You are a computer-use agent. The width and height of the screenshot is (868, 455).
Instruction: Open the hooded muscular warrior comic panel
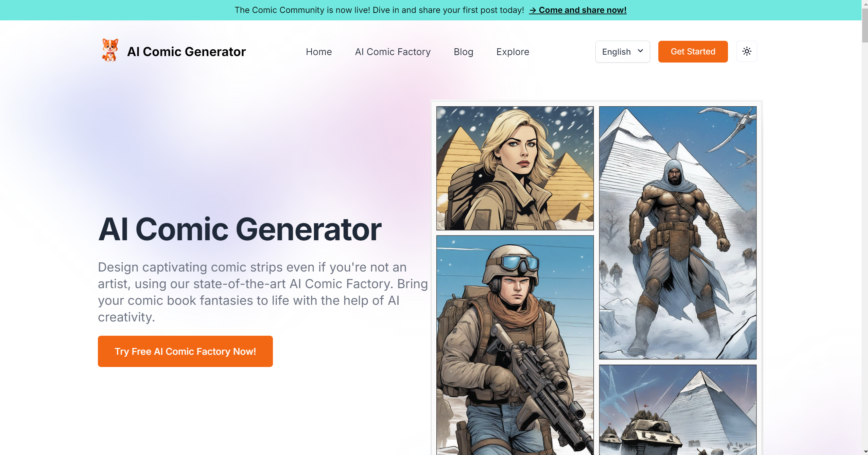pos(678,232)
